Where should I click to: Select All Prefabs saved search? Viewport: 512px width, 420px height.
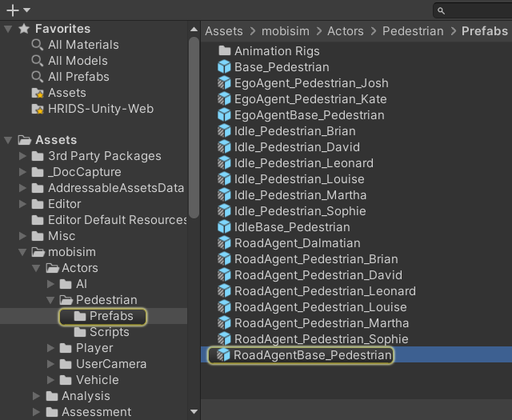click(x=78, y=77)
